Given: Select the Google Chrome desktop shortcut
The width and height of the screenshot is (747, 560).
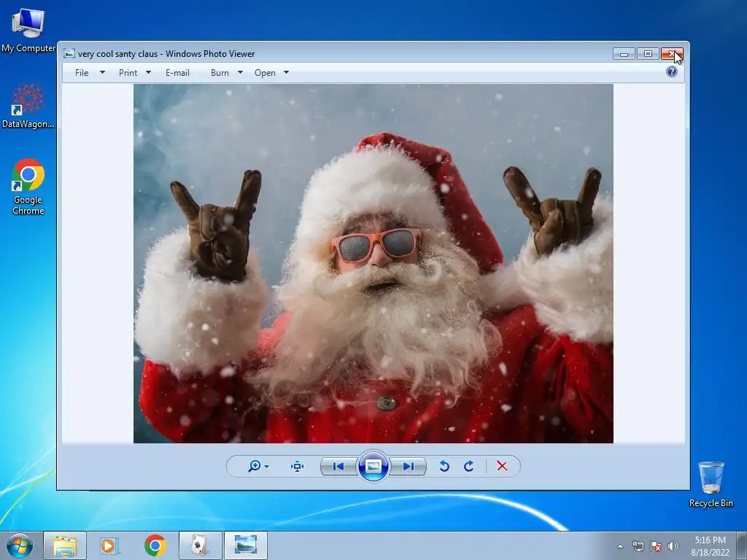Looking at the screenshot, I should (x=28, y=187).
